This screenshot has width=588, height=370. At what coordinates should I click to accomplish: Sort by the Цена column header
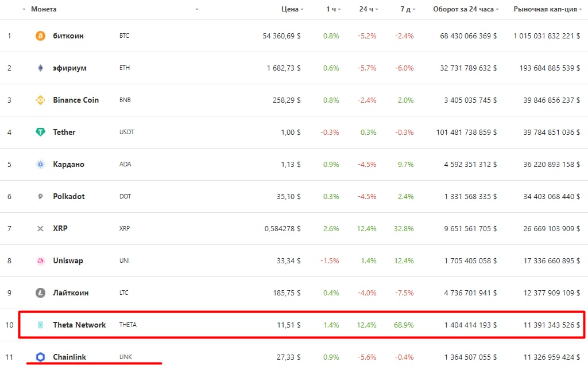[290, 9]
